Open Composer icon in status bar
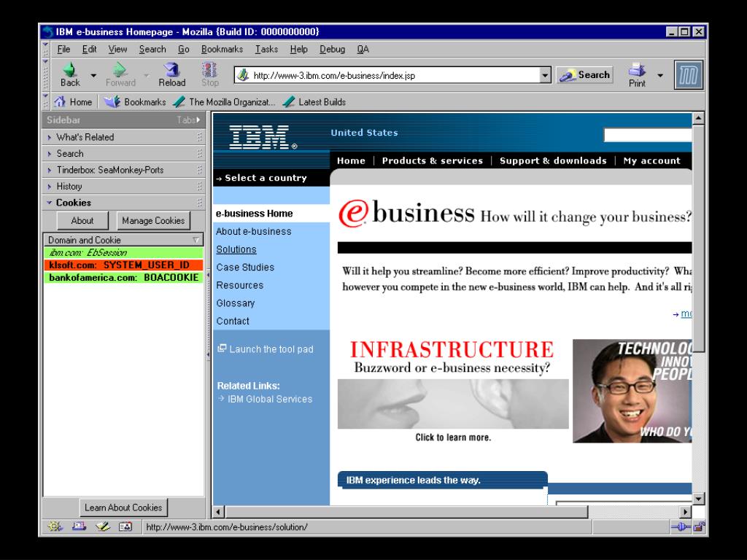This screenshot has width=747, height=560. pos(102,526)
